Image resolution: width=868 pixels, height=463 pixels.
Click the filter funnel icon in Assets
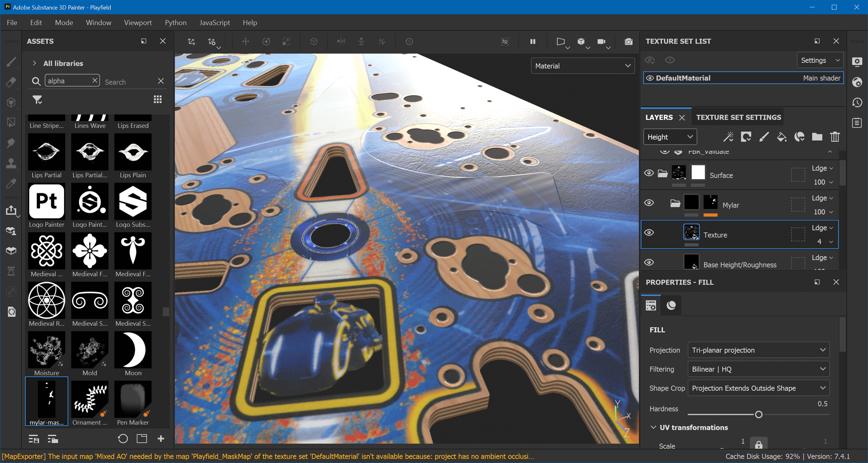37,99
